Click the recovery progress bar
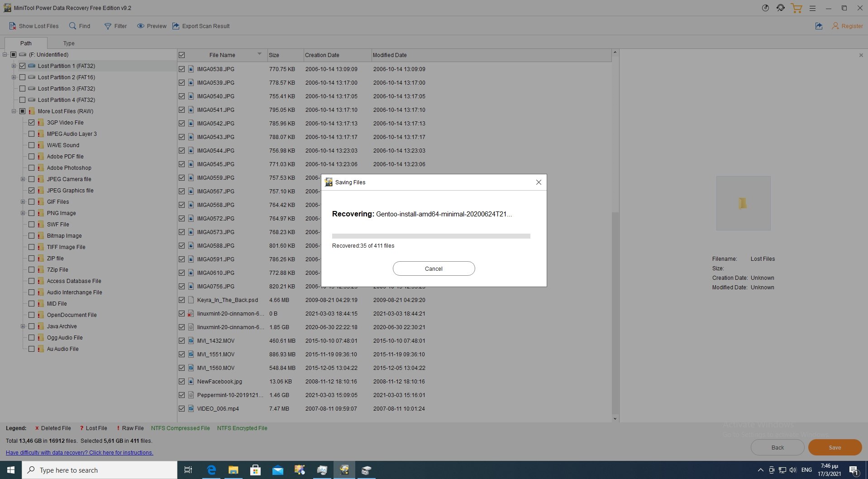The image size is (868, 479). pos(430,236)
